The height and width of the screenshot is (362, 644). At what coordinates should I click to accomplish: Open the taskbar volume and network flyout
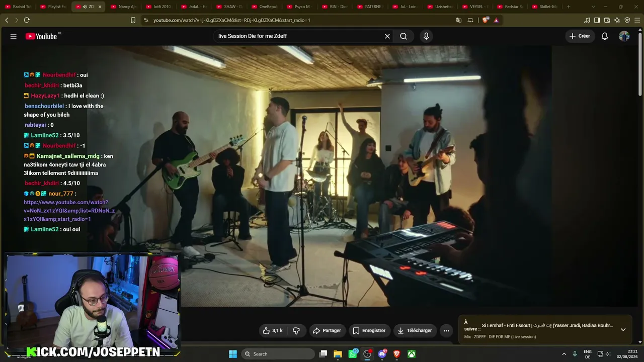tap(603, 354)
